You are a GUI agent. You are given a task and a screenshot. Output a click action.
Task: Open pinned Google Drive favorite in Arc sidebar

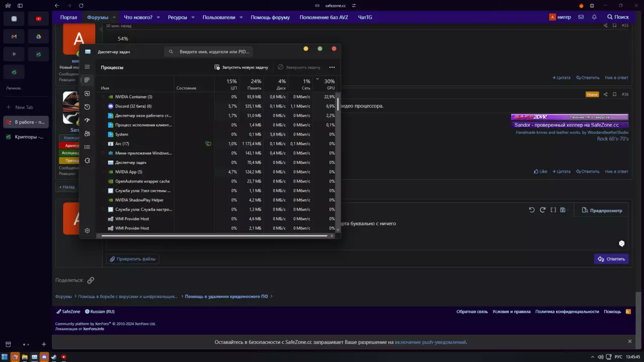pos(38,37)
